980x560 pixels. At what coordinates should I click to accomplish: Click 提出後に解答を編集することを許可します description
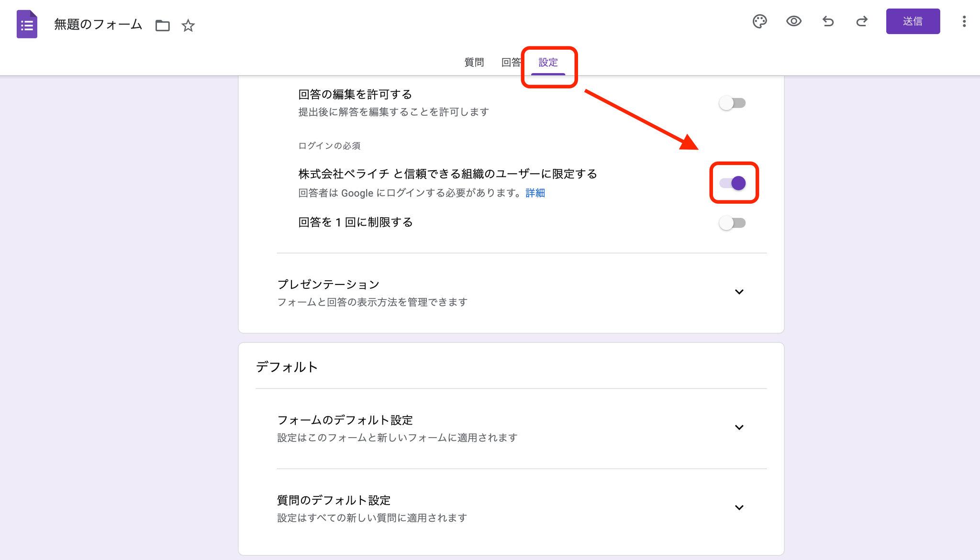pos(393,112)
